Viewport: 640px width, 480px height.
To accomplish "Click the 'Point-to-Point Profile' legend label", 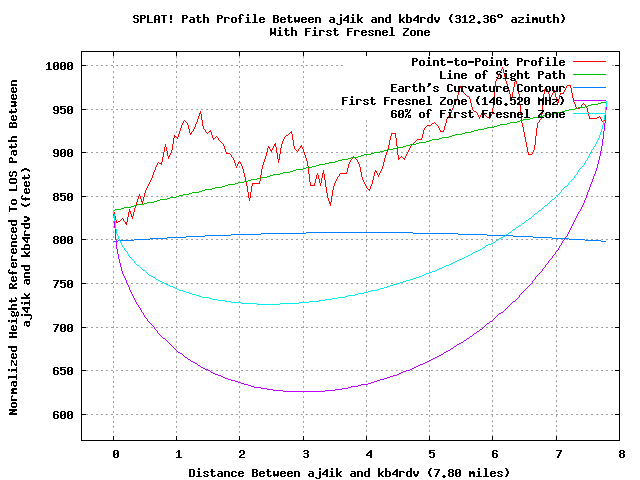I will coord(488,62).
